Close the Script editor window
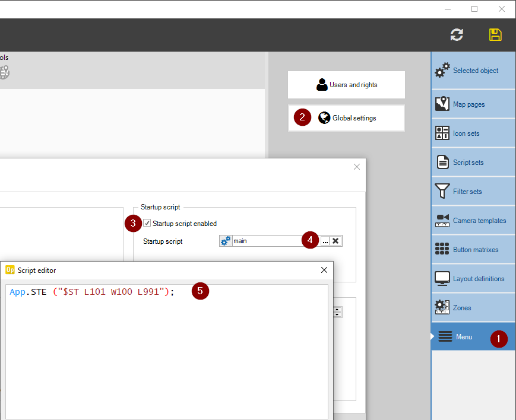516x420 pixels. pyautogui.click(x=324, y=270)
